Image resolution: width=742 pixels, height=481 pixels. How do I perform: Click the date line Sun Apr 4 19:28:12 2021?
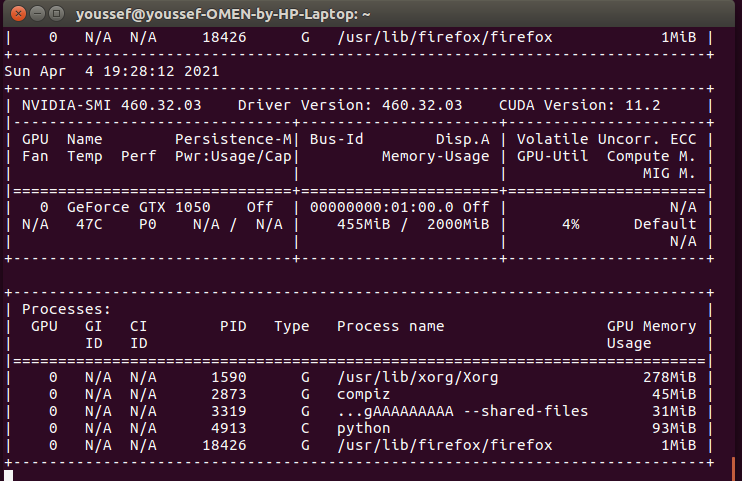(x=112, y=71)
